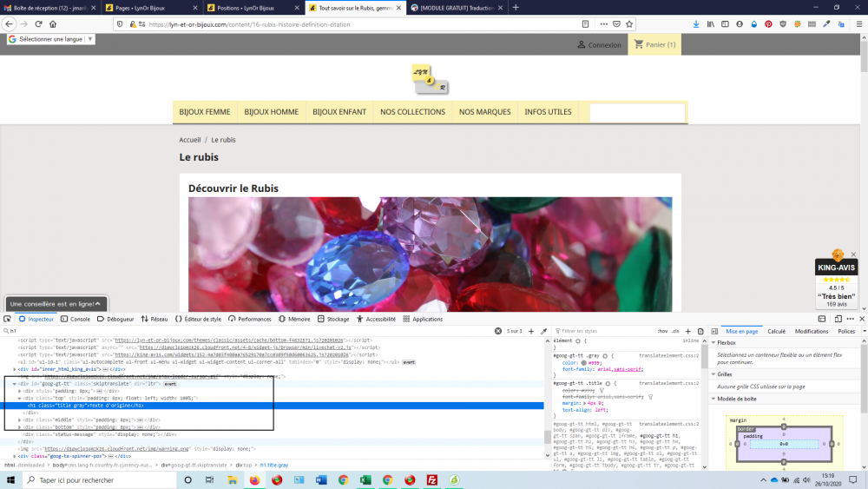Open the Éditeur de style panel
Screen dimensions: 868x489
click(x=198, y=319)
